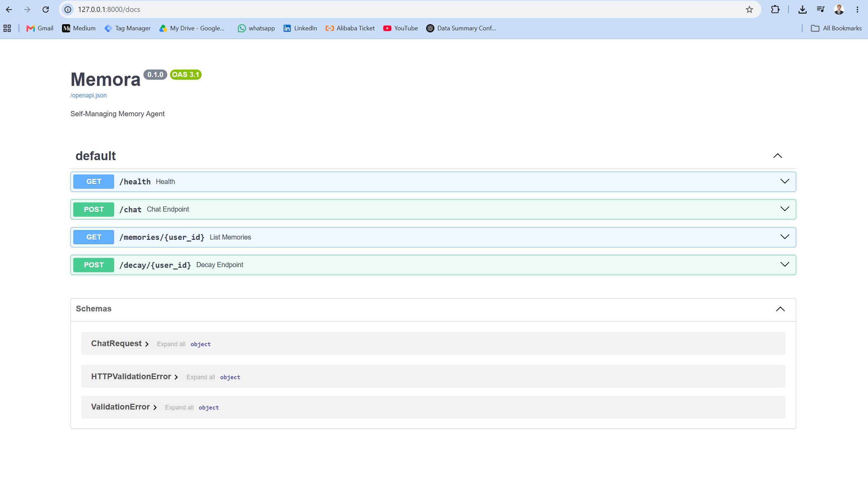
Task: Open the LinkedIn bookmark
Action: pos(300,28)
